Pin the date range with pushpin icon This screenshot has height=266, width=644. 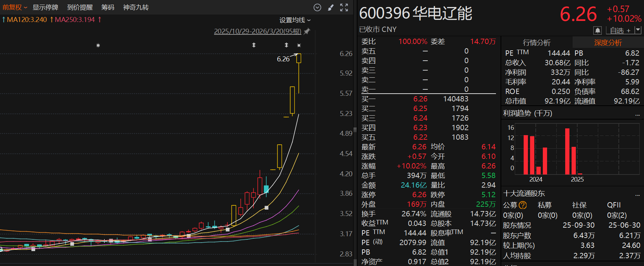click(x=307, y=31)
